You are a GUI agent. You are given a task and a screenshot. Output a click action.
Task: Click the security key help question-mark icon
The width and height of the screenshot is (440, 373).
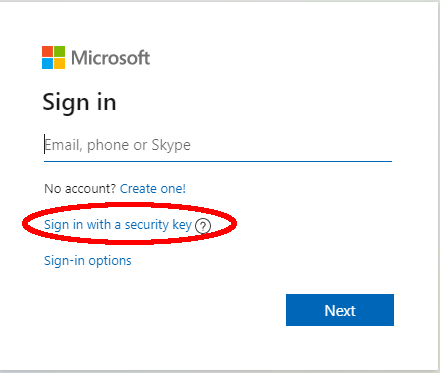click(x=203, y=226)
